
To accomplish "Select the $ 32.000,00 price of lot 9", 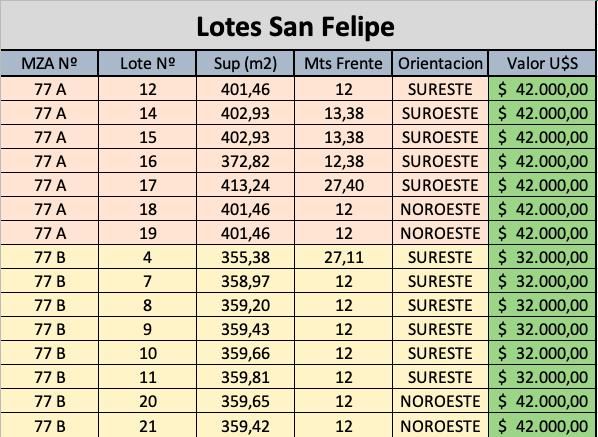I will 542,329.
